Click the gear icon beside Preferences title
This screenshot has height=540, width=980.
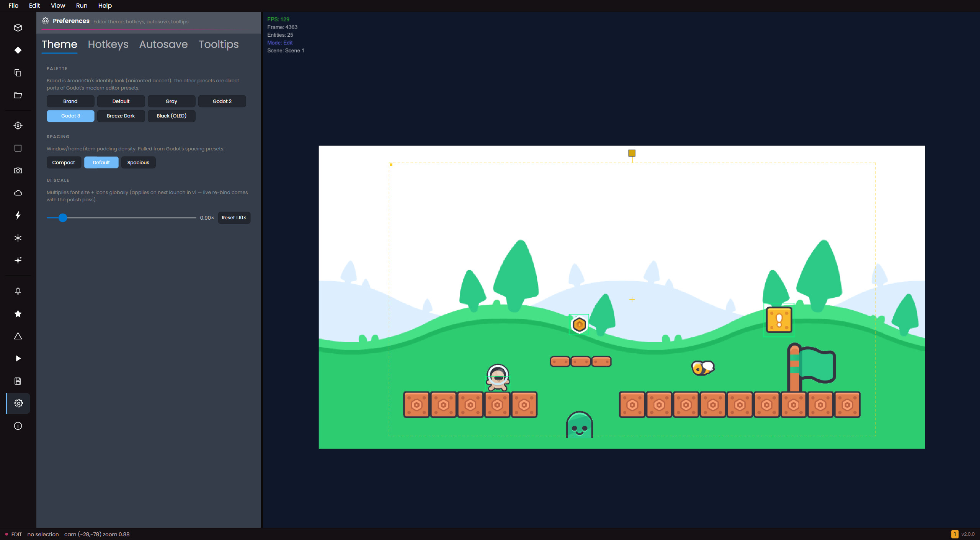coord(46,21)
